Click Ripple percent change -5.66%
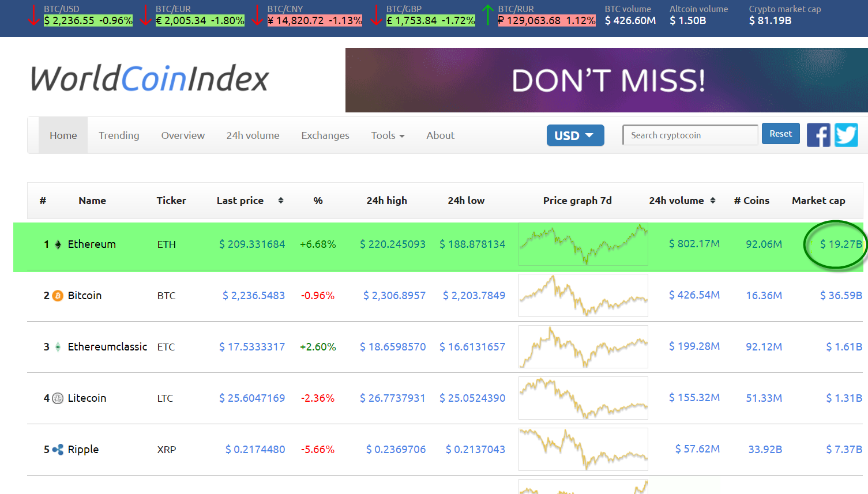This screenshot has width=868, height=494. [318, 450]
